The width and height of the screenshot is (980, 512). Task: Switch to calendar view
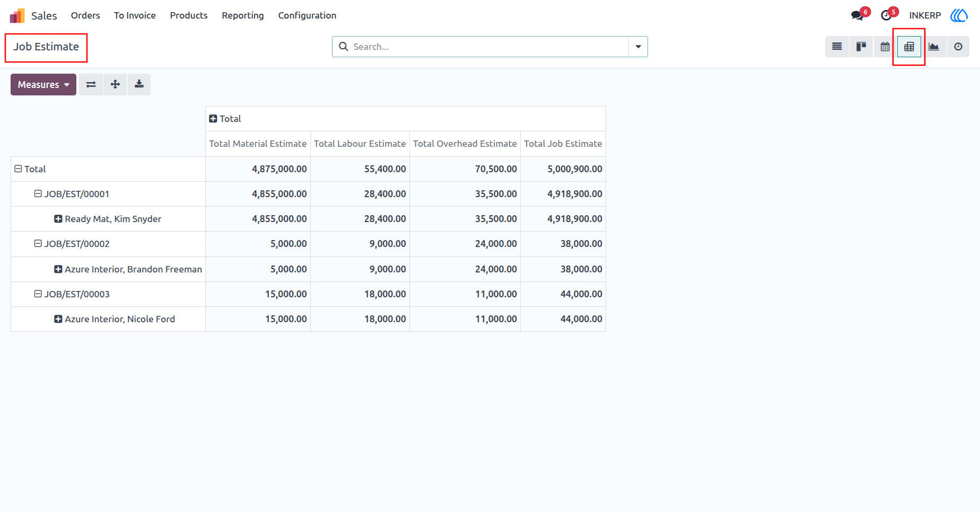[x=885, y=47]
